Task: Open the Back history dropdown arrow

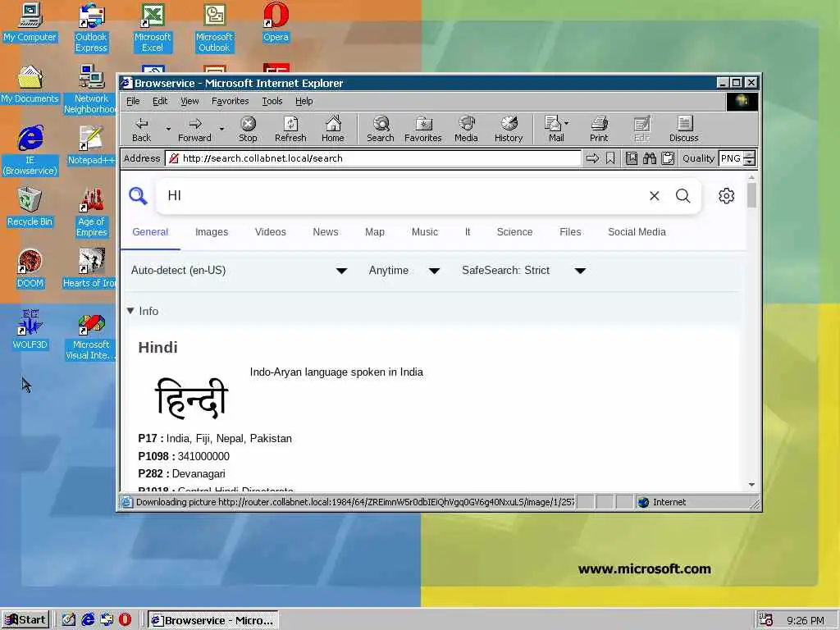Action: pyautogui.click(x=167, y=129)
